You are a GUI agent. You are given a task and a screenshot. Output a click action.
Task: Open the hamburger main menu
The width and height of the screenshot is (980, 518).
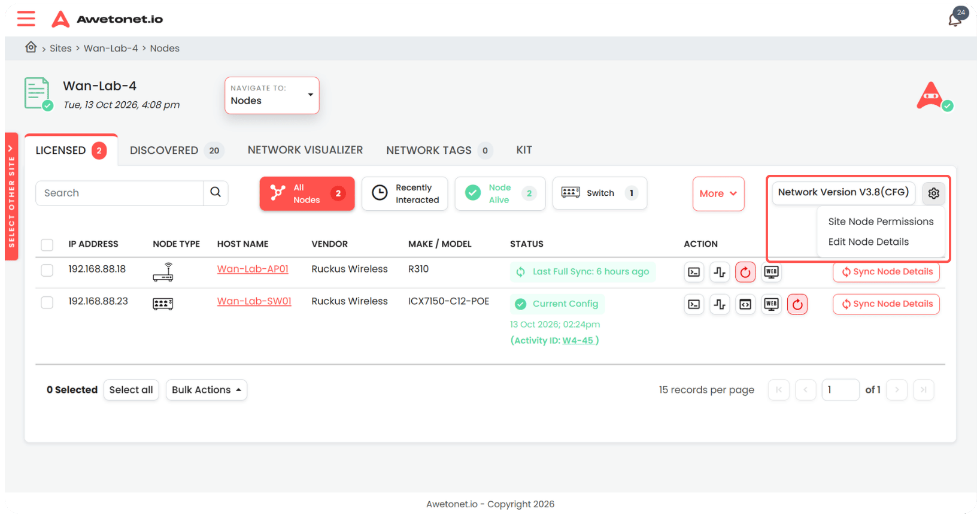[x=26, y=19]
